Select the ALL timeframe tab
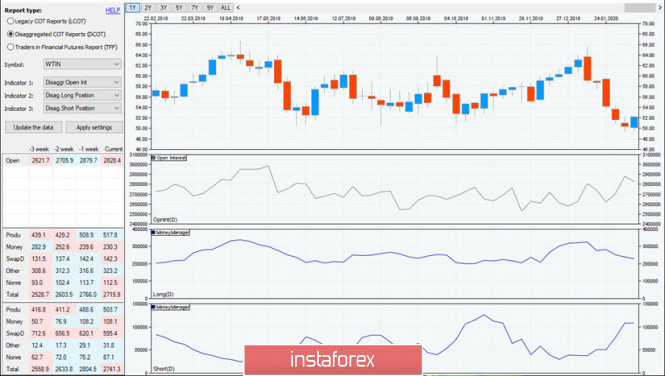The width and height of the screenshot is (665, 376). click(226, 7)
